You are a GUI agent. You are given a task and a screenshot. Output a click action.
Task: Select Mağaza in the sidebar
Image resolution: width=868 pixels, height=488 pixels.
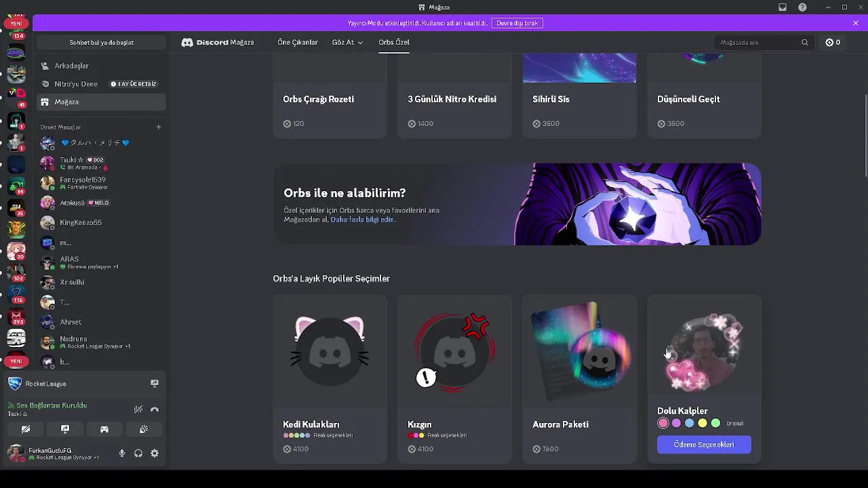click(101, 102)
